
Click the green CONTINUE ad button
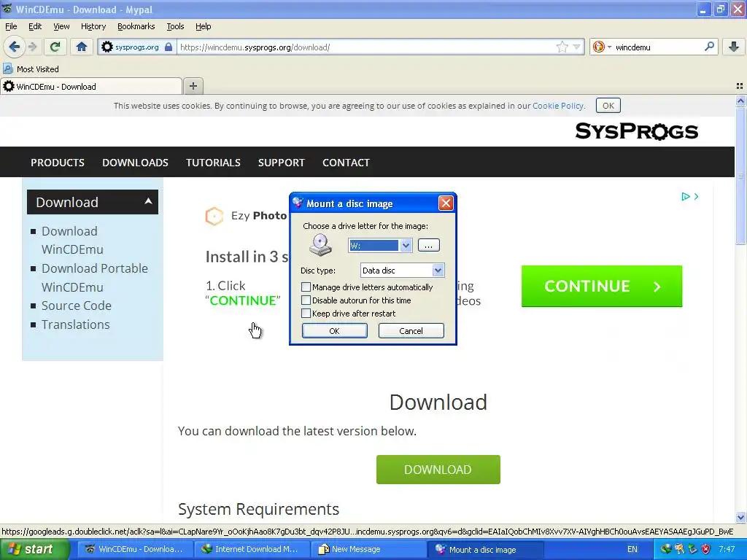tap(602, 286)
